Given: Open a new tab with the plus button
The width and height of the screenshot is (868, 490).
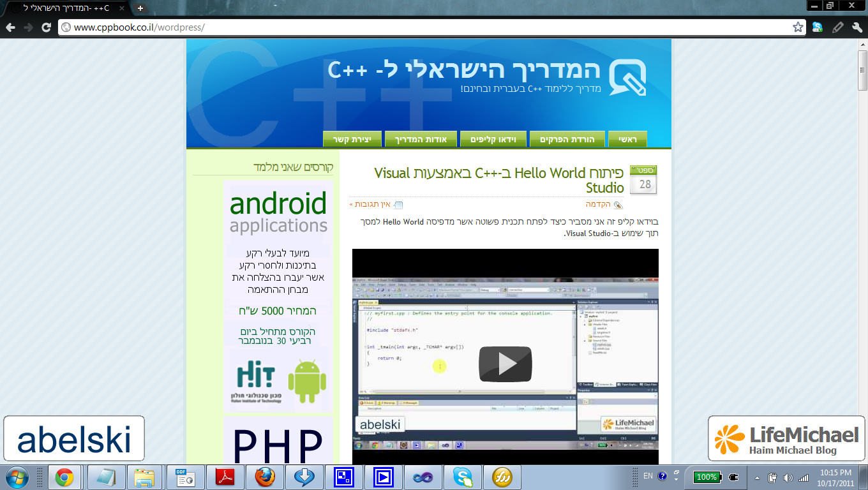Looking at the screenshot, I should [140, 8].
